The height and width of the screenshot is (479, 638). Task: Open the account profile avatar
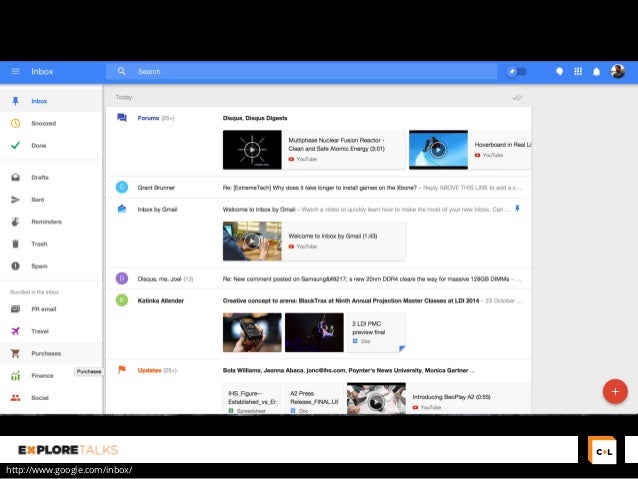tap(618, 72)
